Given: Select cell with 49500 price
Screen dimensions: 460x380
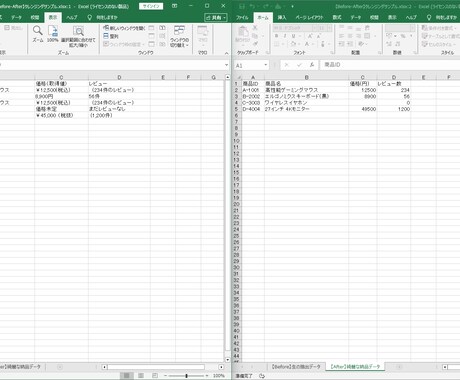Looking at the screenshot, I should click(363, 109).
